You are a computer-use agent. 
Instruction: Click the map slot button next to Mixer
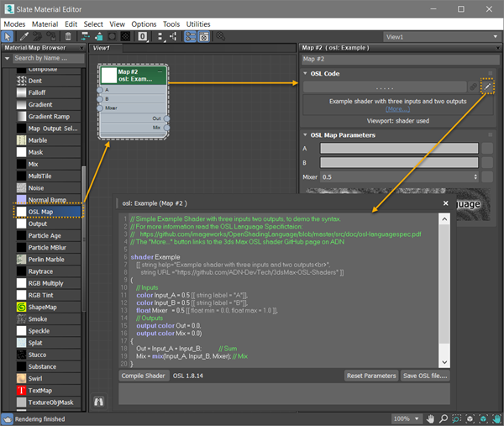click(487, 177)
